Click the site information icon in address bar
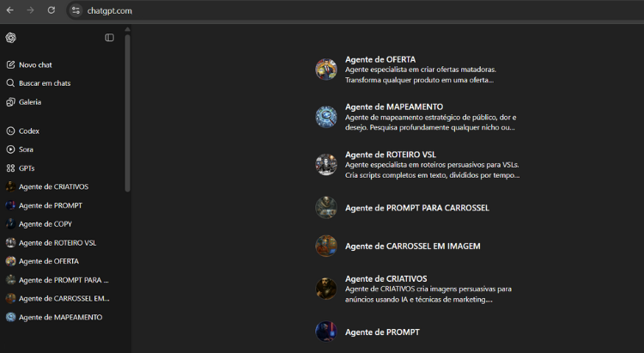This screenshot has width=644, height=353. click(76, 10)
